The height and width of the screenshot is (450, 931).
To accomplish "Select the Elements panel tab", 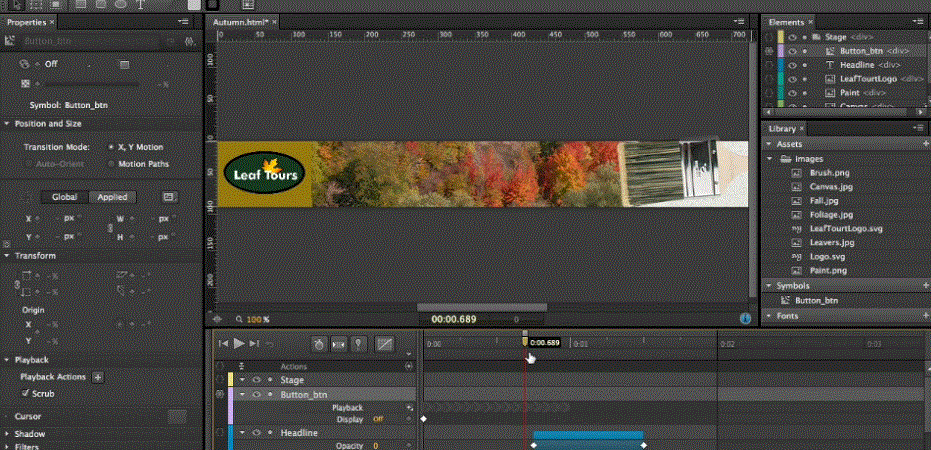I will pos(786,22).
